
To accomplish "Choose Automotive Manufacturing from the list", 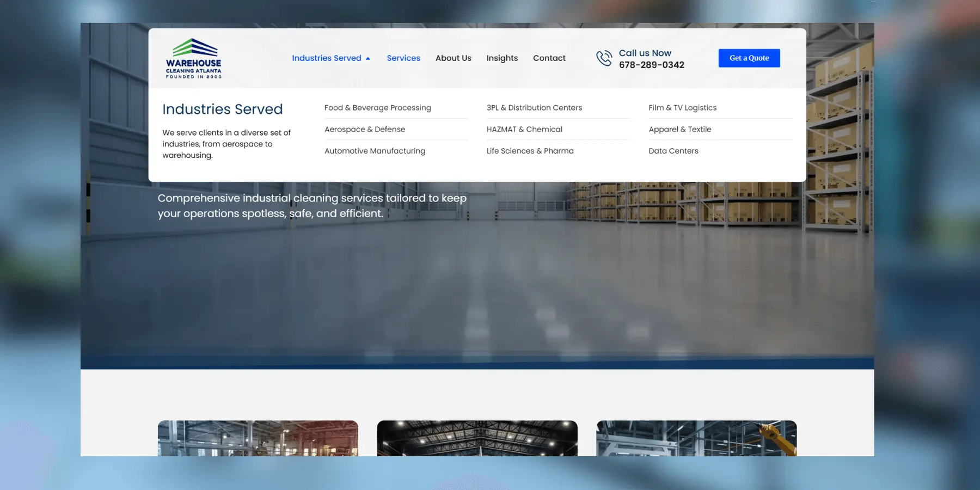I will coord(375,151).
